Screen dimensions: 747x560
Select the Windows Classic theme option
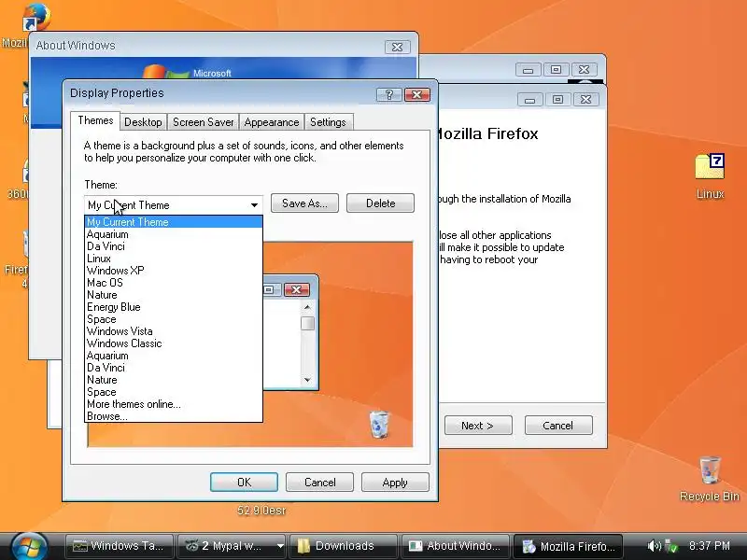click(174, 343)
